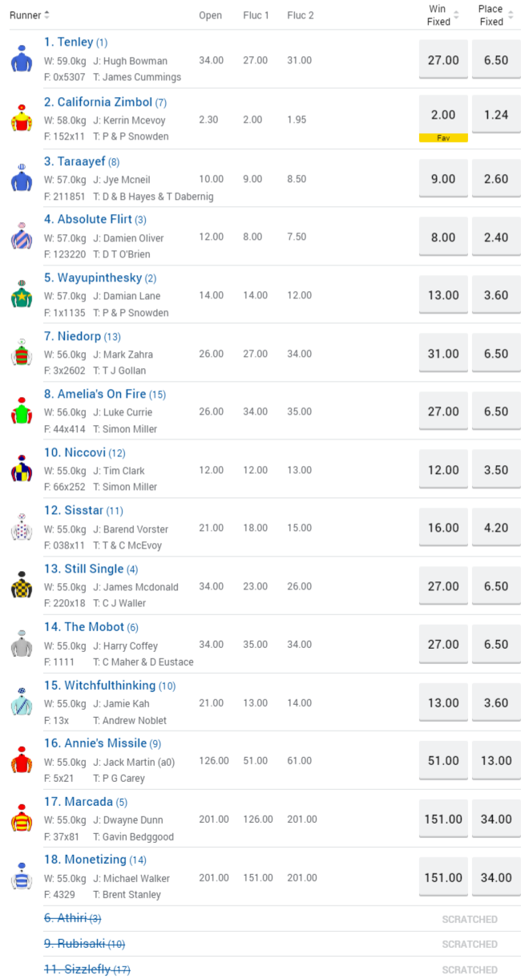
Task: Click Marcada's red and yellow striped silk icon
Action: (22, 818)
